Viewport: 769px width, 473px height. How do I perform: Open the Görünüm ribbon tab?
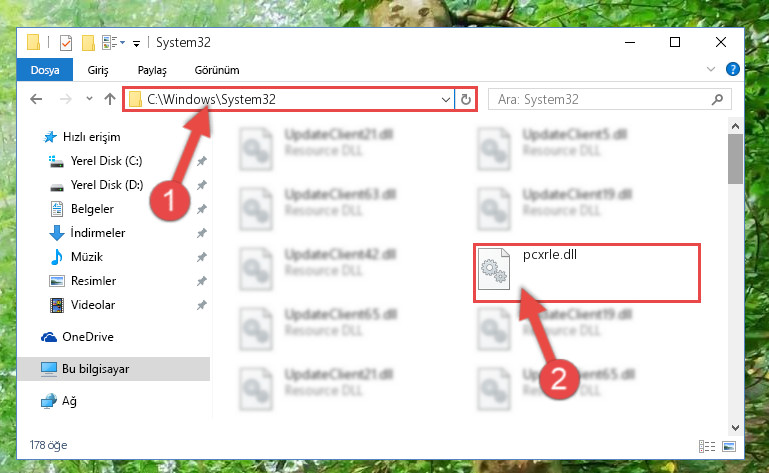217,70
